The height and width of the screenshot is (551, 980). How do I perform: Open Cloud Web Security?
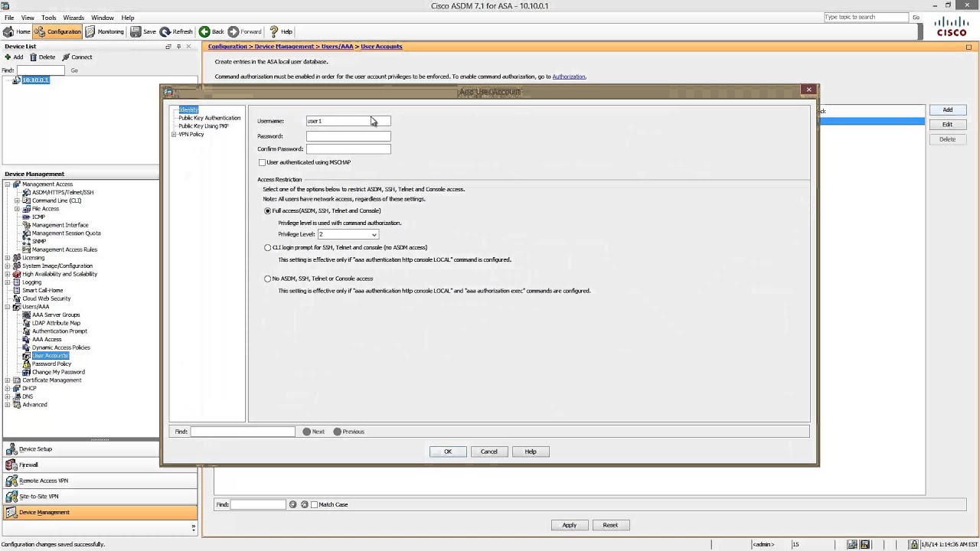pos(46,298)
